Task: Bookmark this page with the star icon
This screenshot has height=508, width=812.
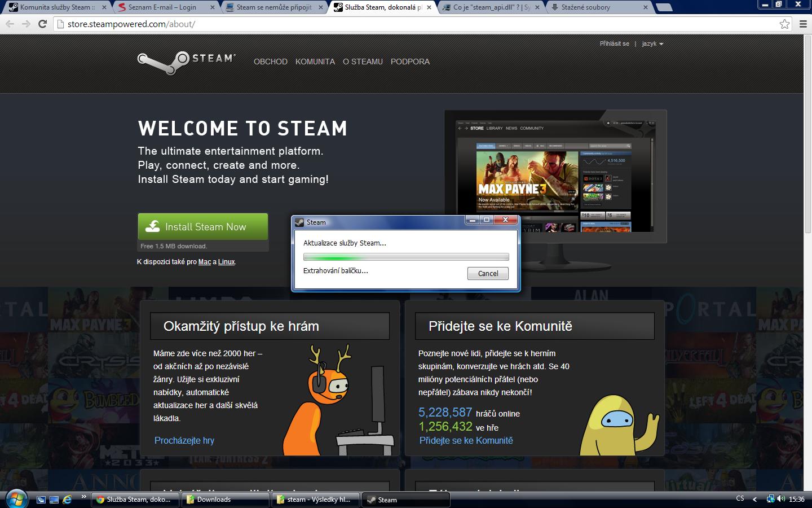Action: coord(784,24)
